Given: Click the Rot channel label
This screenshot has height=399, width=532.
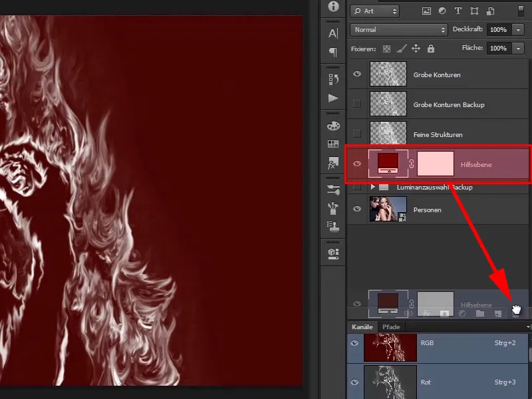Looking at the screenshot, I should [426, 382].
